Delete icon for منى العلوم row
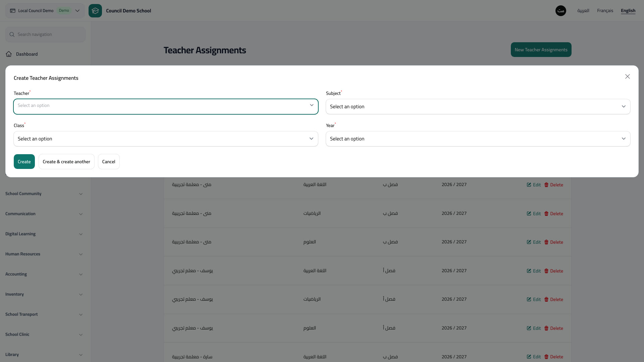Screen dimensions: 644x362 click(x=546, y=242)
